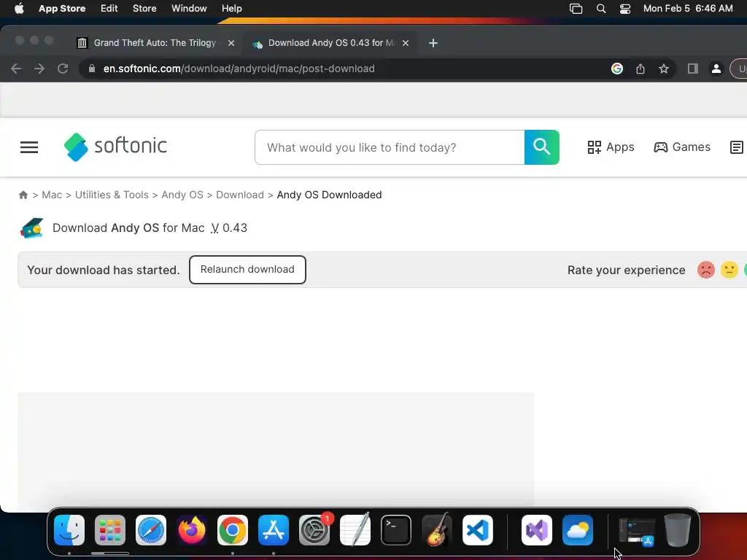Viewport: 747px width, 560px height.
Task: Rate the experience with the sad red face
Action: coord(706,270)
